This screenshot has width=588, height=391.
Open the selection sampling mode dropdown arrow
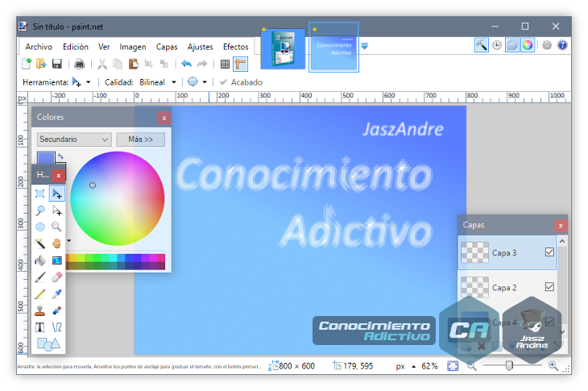pyautogui.click(x=205, y=82)
